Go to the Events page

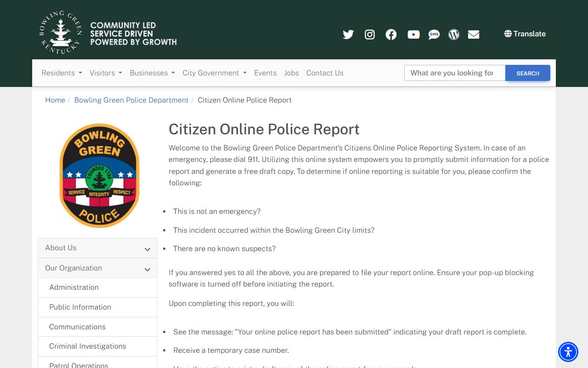pyautogui.click(x=265, y=73)
